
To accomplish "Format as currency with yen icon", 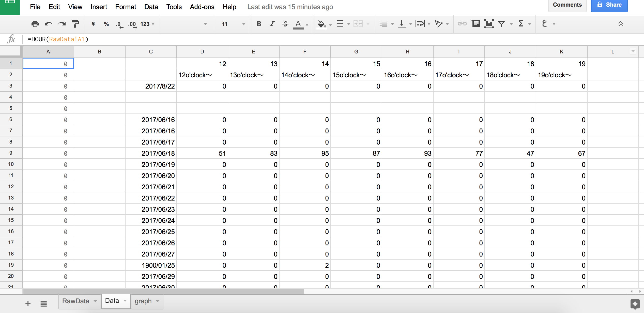I will (93, 24).
